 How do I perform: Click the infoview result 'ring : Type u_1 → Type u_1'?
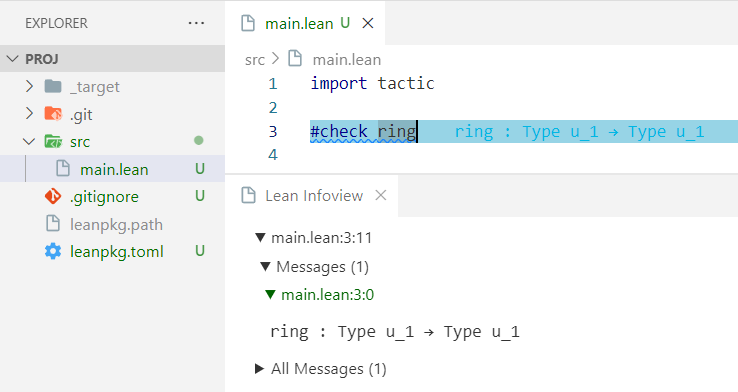pos(394,332)
